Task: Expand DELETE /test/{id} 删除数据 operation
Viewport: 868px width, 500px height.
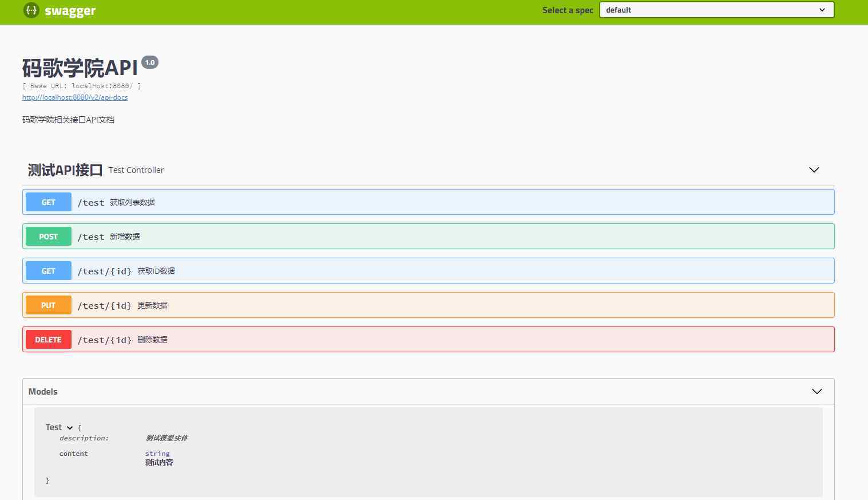Action: pyautogui.click(x=428, y=340)
